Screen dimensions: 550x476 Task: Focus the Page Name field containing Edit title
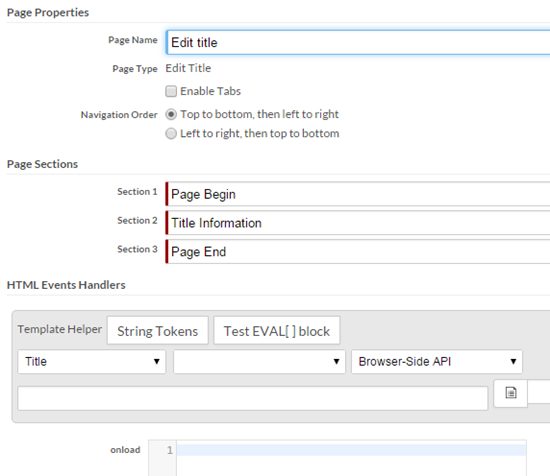(358, 42)
